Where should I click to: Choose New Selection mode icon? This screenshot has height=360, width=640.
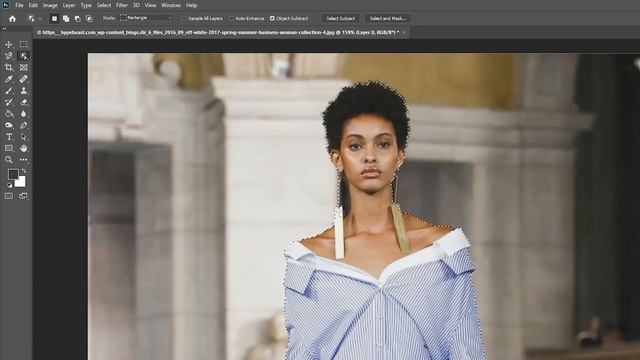click(54, 18)
